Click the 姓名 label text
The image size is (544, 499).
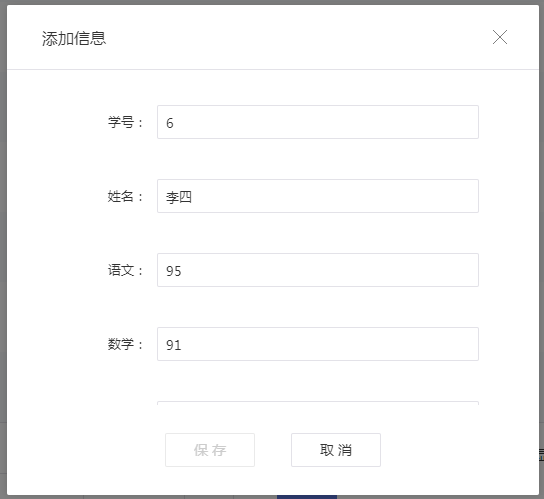(121, 196)
